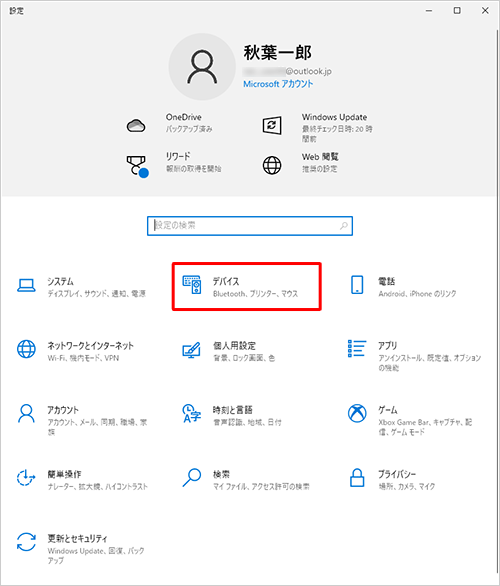Open the 簡単操作 accessibility icon

pyautogui.click(x=26, y=478)
